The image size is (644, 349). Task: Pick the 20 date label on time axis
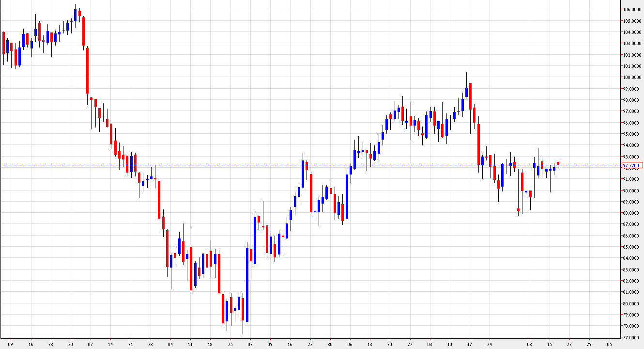click(389, 344)
